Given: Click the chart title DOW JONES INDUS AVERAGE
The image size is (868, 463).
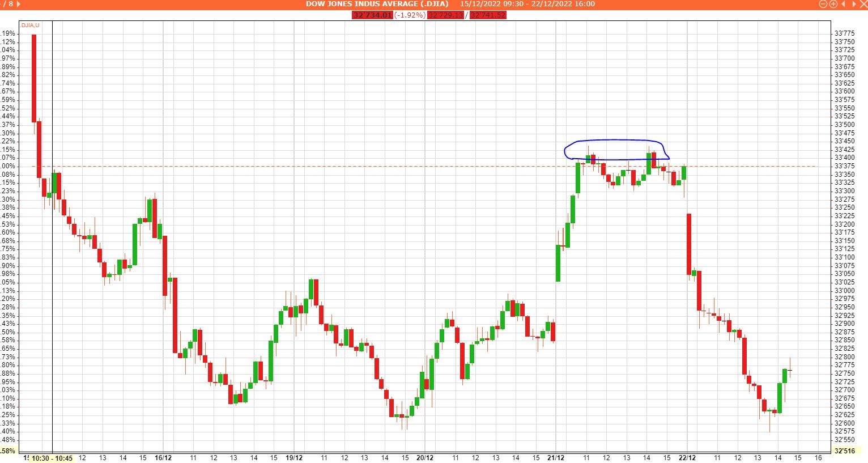Looking at the screenshot, I should tap(377, 4).
